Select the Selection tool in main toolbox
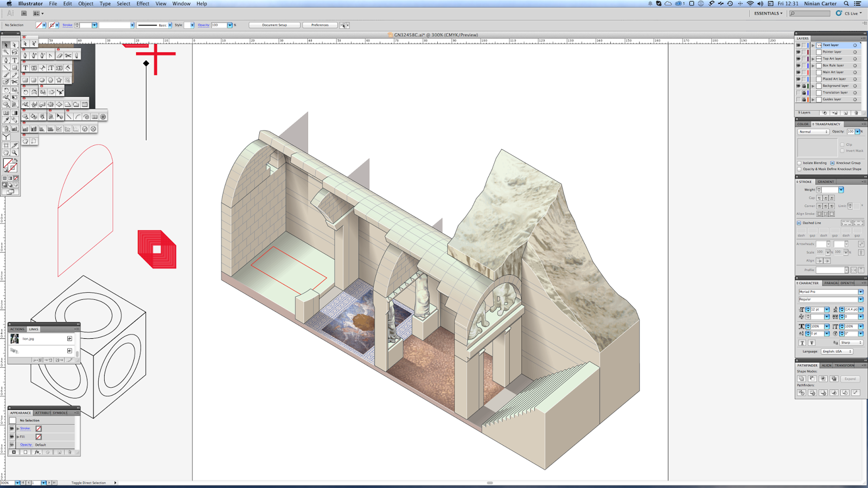Screen dimensions: 868x488 (x=6, y=45)
